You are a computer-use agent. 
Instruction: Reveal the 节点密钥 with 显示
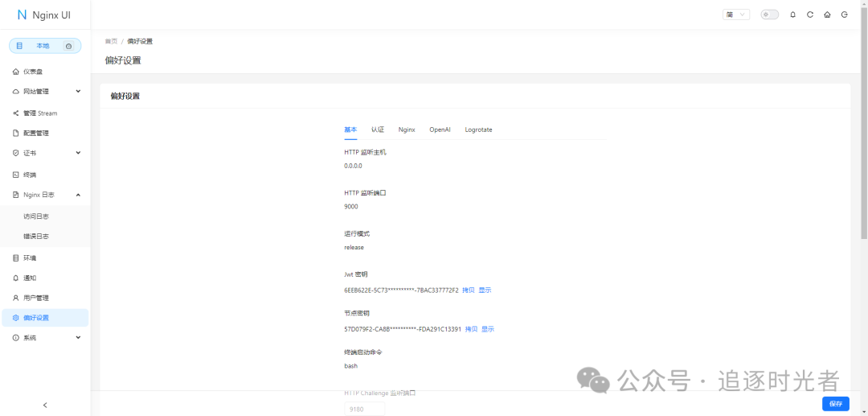tap(488, 329)
